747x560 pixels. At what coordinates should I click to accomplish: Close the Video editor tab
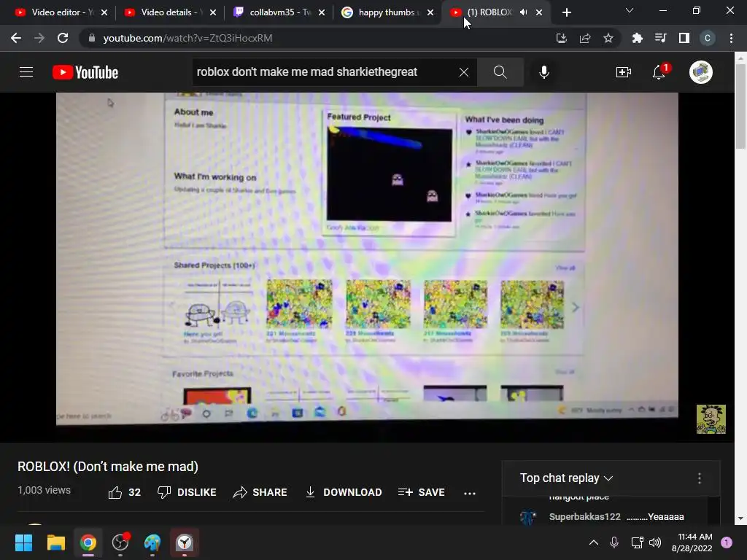pyautogui.click(x=104, y=12)
